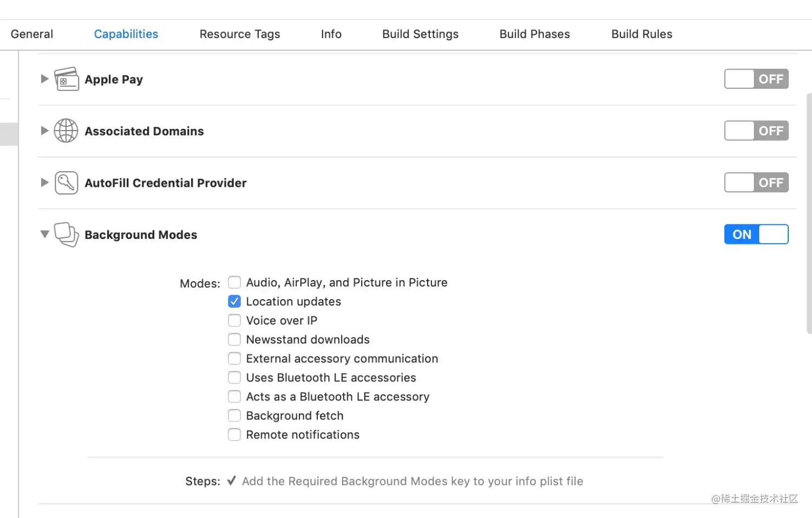Viewport: 812px width, 518px height.
Task: Go to the General tab
Action: (x=32, y=34)
